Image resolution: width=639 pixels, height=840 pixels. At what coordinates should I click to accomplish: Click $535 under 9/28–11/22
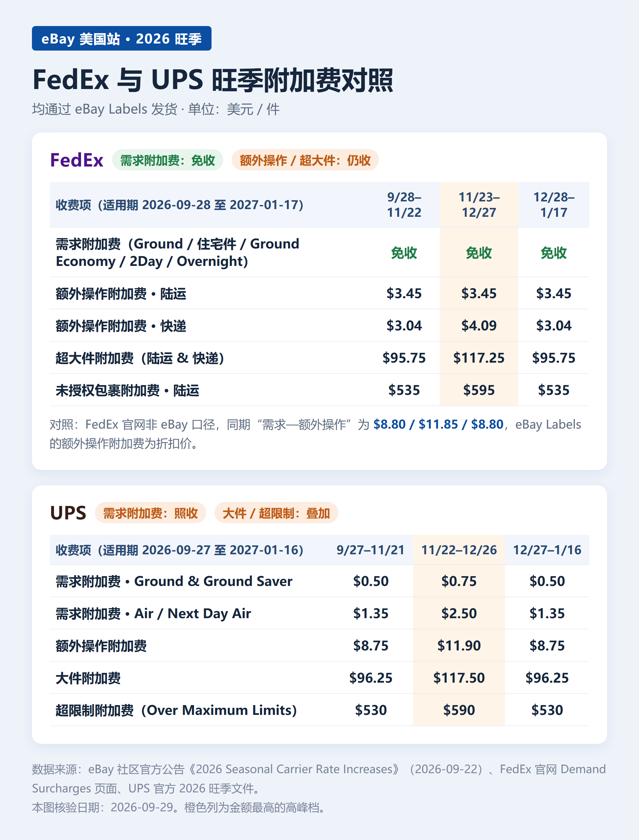pyautogui.click(x=404, y=390)
